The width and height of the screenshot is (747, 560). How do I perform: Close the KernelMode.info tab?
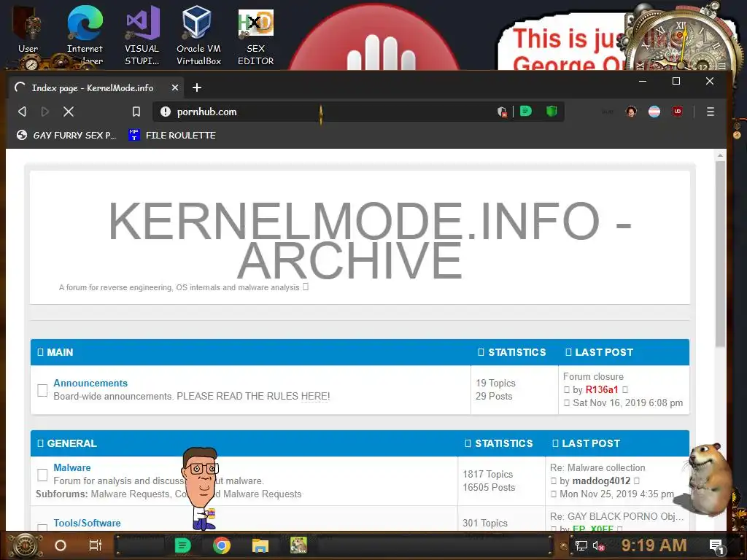(x=175, y=87)
